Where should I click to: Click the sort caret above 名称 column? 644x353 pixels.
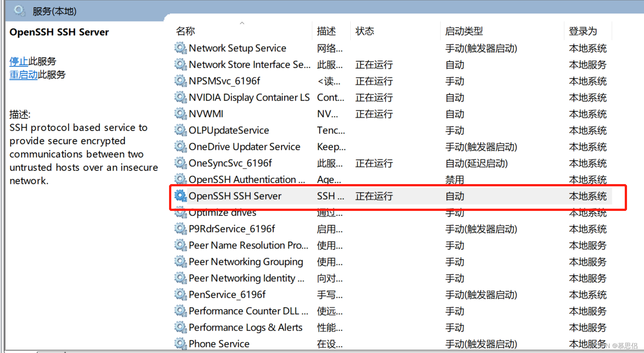241,22
